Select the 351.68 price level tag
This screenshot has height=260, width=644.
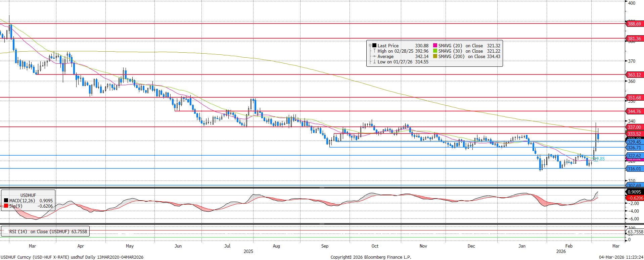[x=634, y=98]
